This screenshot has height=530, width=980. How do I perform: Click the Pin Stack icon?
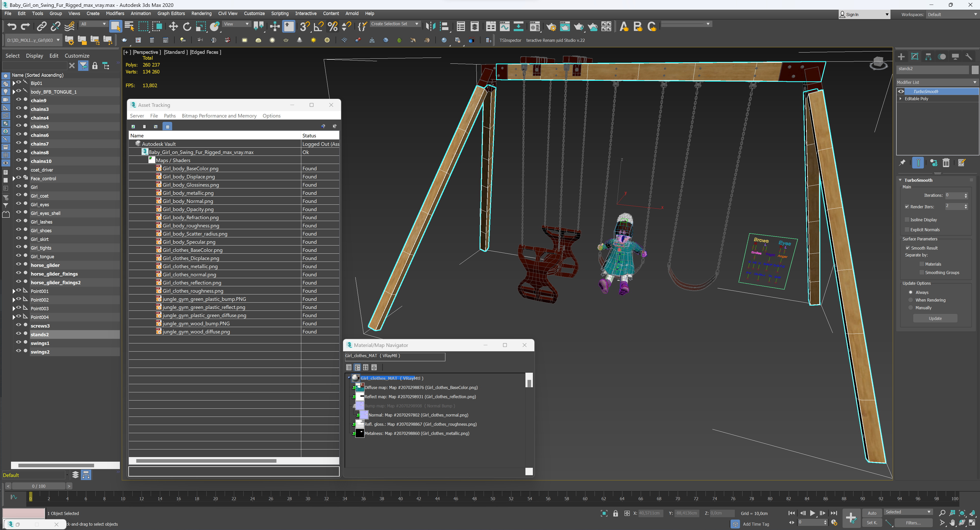(902, 163)
